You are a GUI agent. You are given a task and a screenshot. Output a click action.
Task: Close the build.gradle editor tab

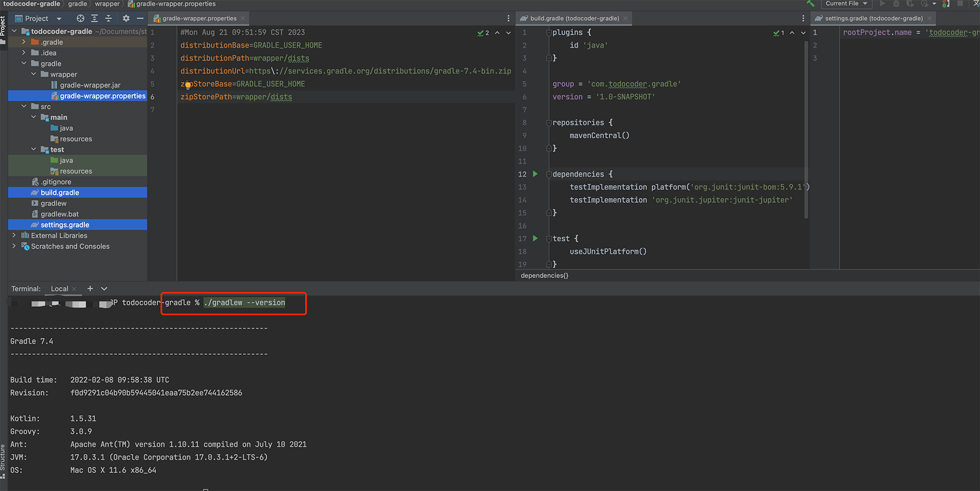(626, 19)
